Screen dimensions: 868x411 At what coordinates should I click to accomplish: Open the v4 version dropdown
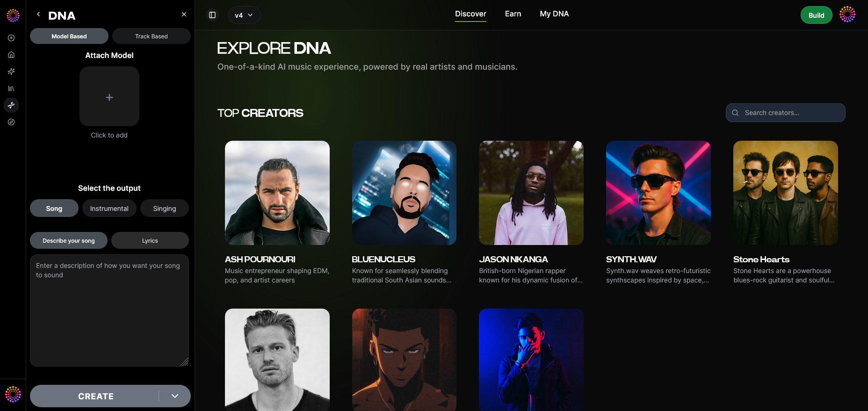tap(244, 15)
